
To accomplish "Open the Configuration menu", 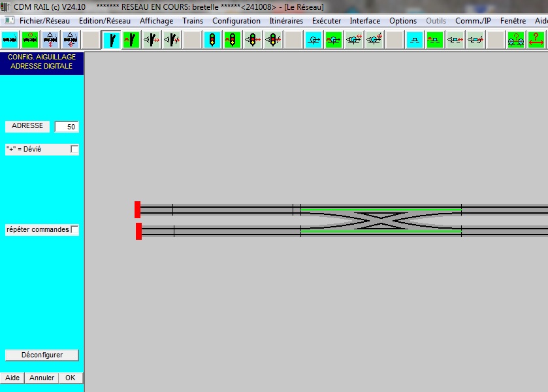I will pyautogui.click(x=236, y=21).
